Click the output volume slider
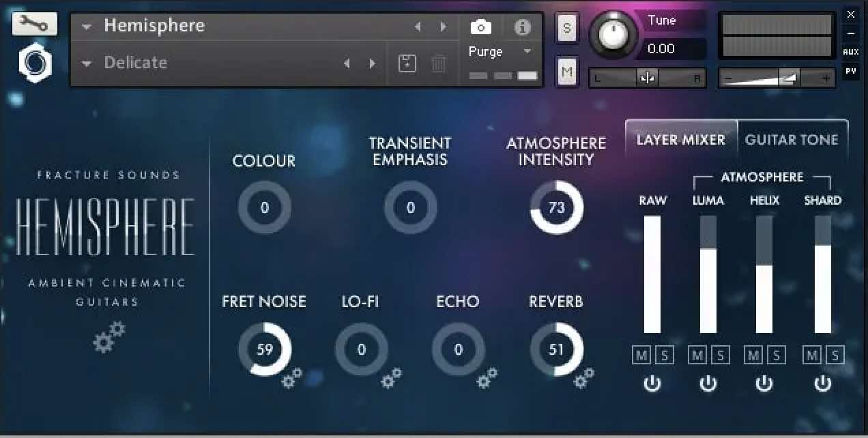 [x=777, y=78]
